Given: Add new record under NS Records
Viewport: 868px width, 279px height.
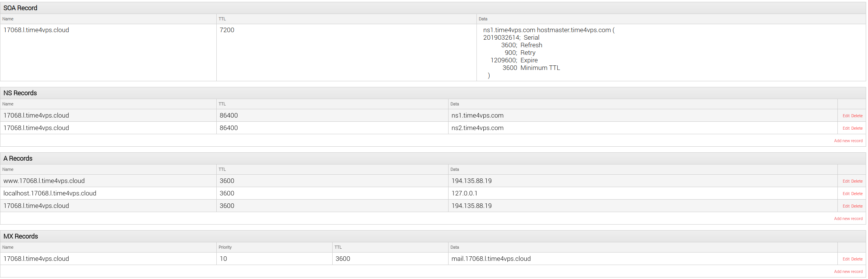Looking at the screenshot, I should (x=848, y=141).
